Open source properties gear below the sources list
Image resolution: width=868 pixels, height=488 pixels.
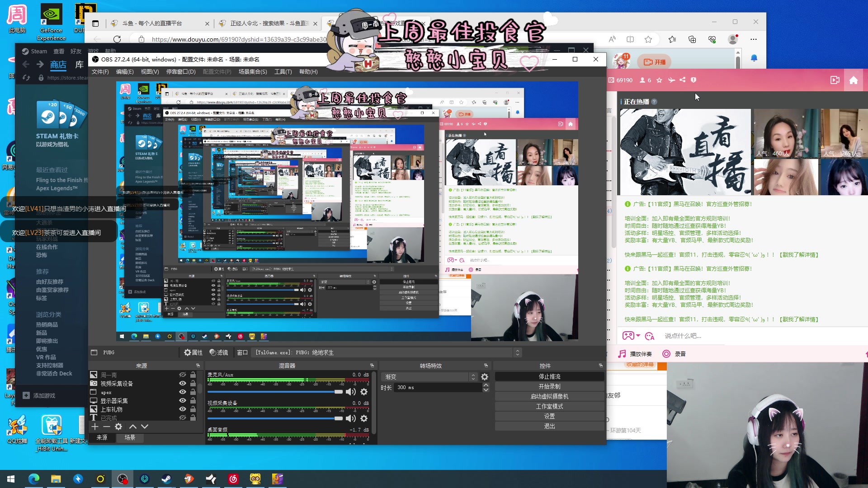coord(118,427)
